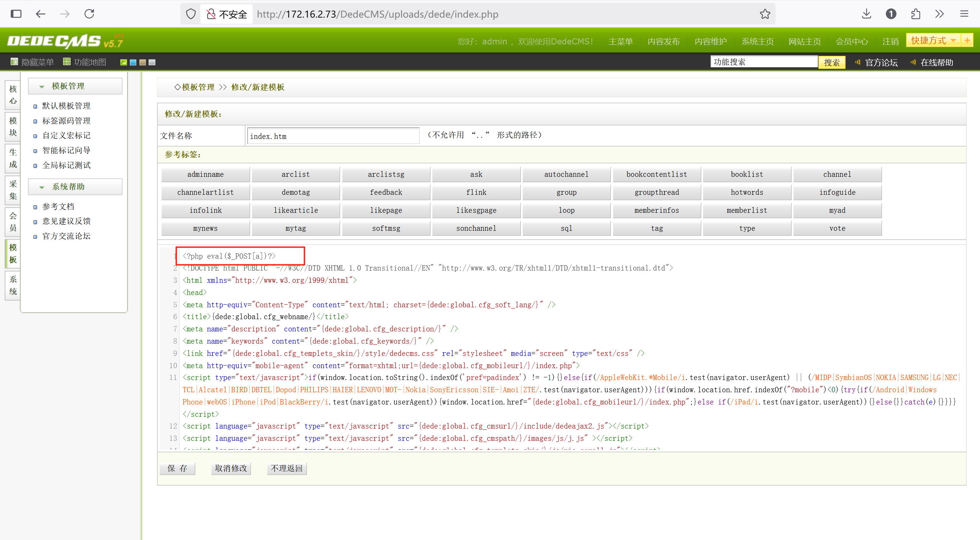
Task: Open the extensions puzzle icon
Action: (915, 14)
